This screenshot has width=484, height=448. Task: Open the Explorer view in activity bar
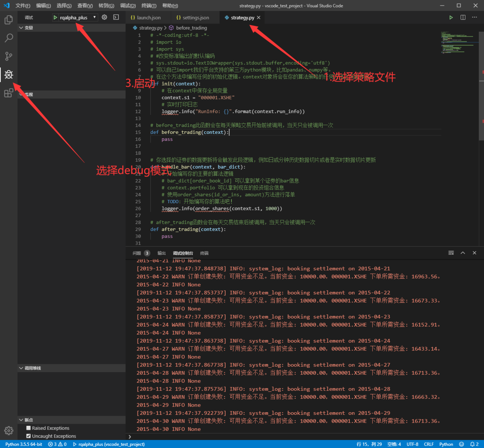click(x=9, y=20)
